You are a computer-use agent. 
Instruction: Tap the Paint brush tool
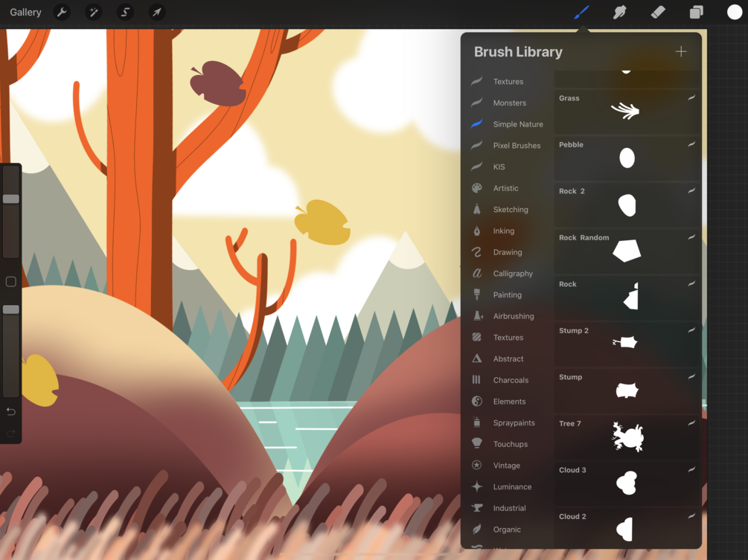(x=581, y=13)
